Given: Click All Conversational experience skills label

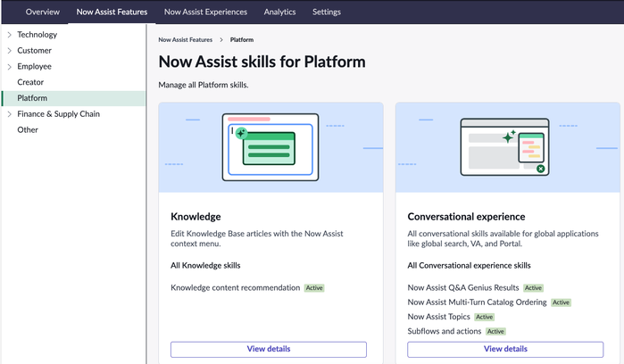Looking at the screenshot, I should pos(470,265).
